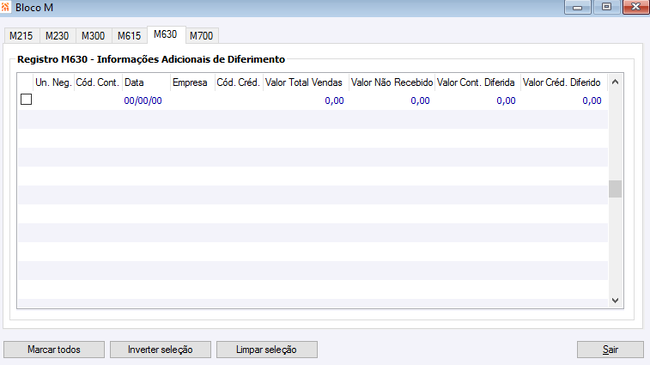Click the M630 tab
650x365 pixels.
click(x=165, y=34)
